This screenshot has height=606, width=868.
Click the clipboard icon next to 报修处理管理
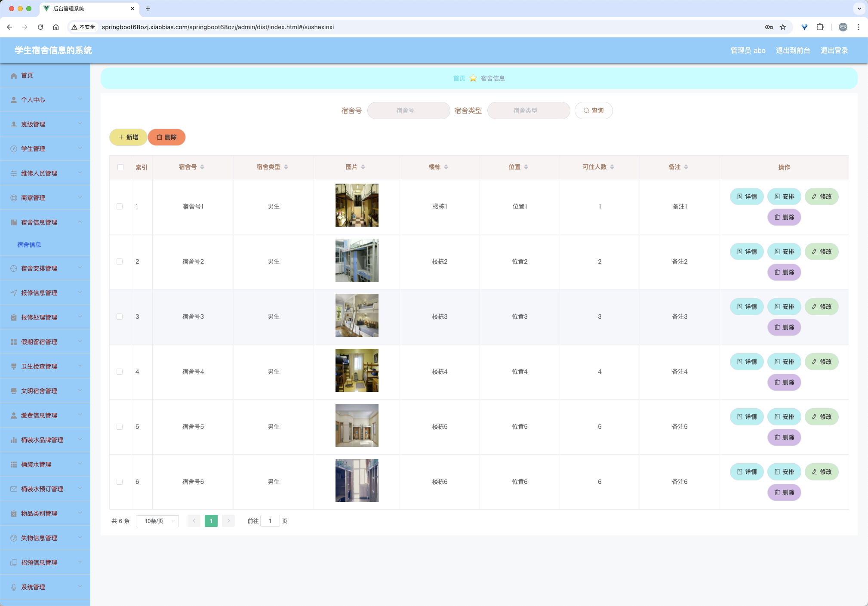pos(14,318)
